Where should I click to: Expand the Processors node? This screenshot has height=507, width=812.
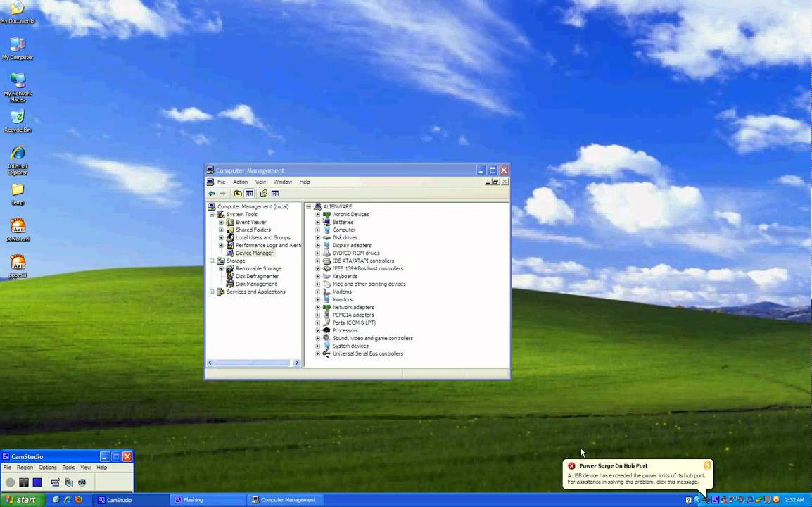(318, 330)
